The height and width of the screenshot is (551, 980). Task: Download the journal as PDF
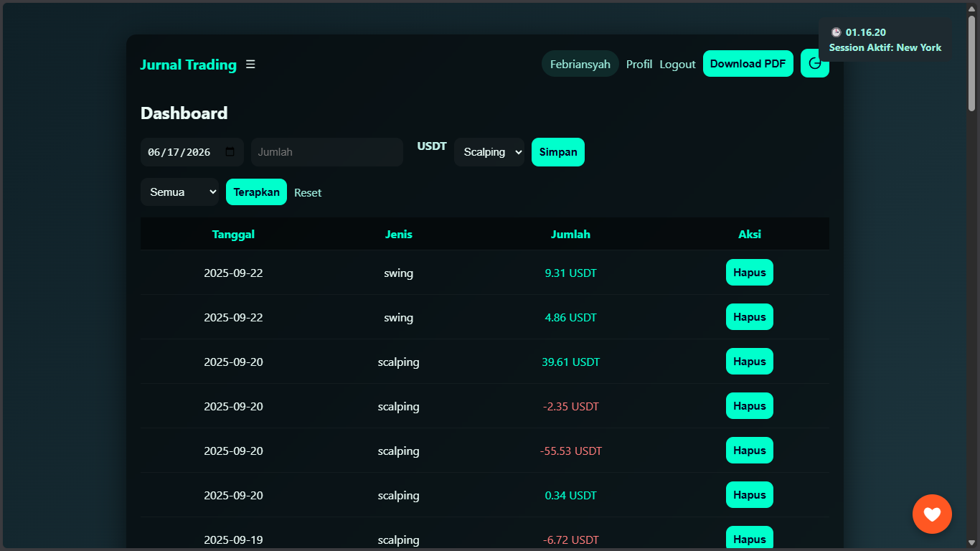click(x=748, y=64)
